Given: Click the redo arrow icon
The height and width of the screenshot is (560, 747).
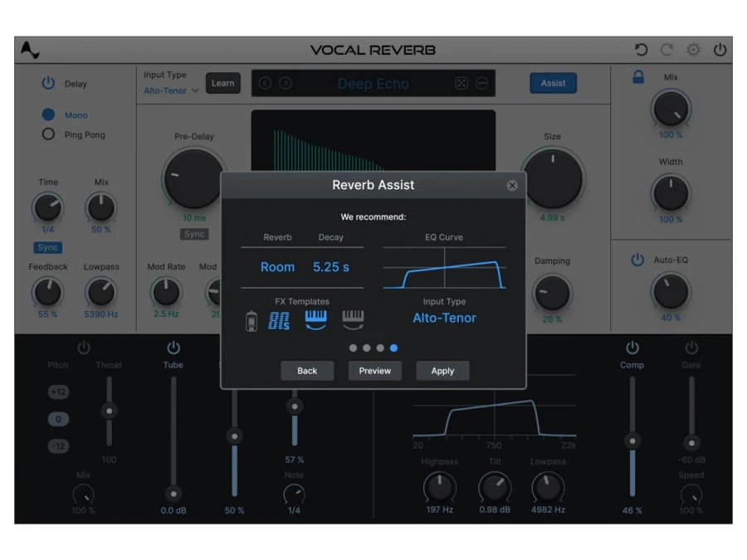Looking at the screenshot, I should click(x=667, y=50).
